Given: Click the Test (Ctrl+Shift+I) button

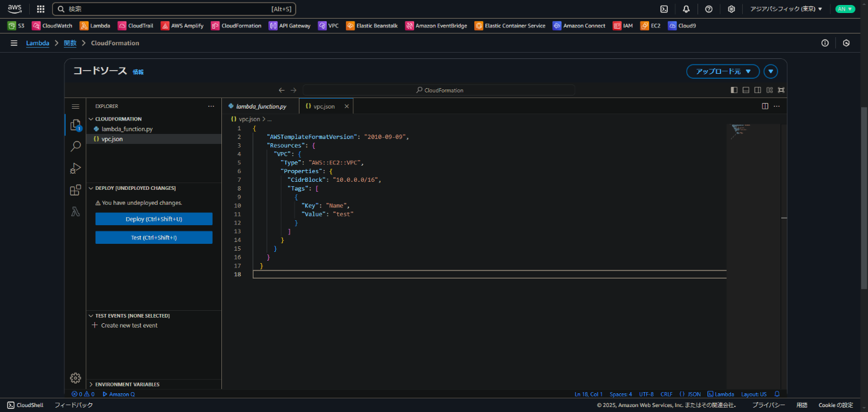Looking at the screenshot, I should [154, 238].
